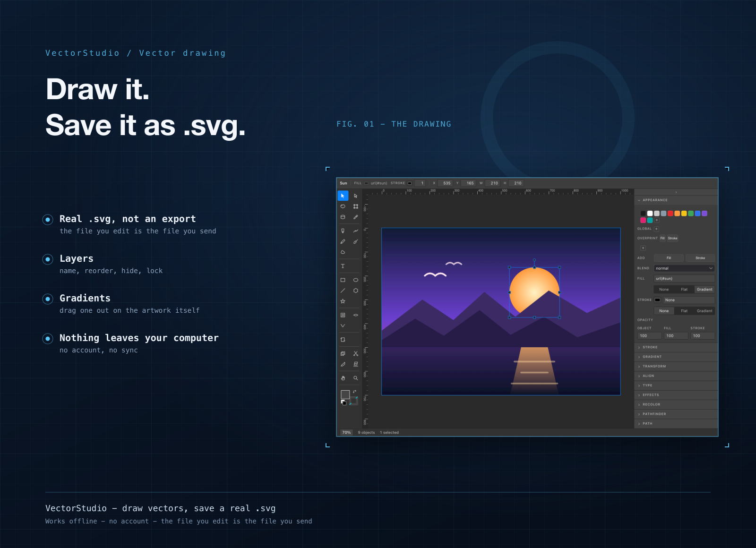Set Fill mode to Gradient
Viewport: 756px width, 548px height.
(x=704, y=290)
